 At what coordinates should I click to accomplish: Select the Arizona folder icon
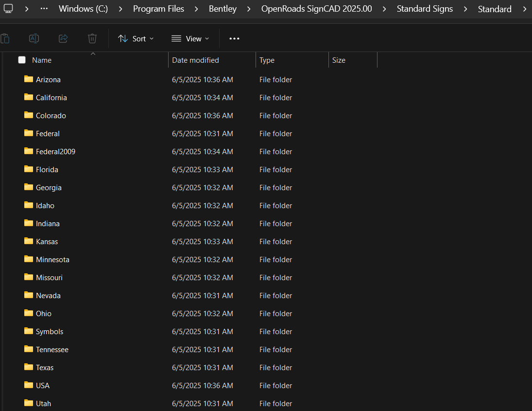point(29,79)
